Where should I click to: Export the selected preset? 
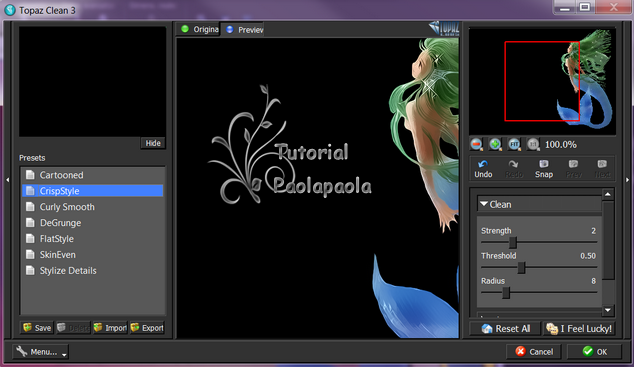tap(147, 328)
